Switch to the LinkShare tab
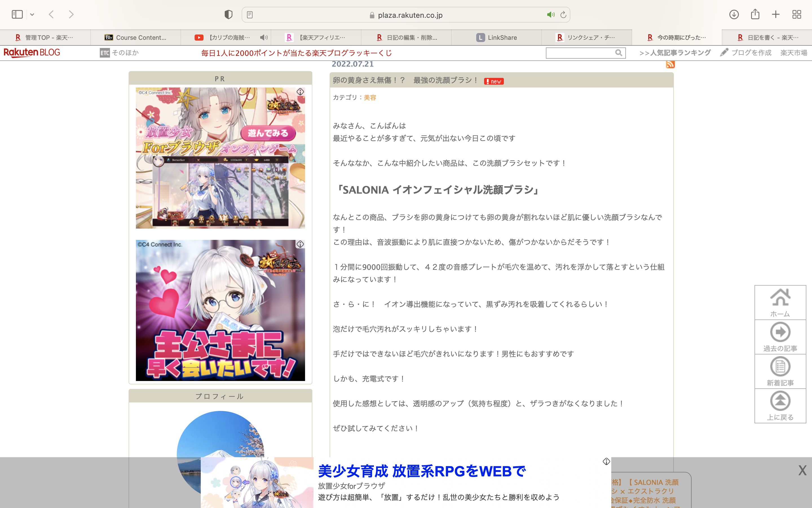 point(497,37)
